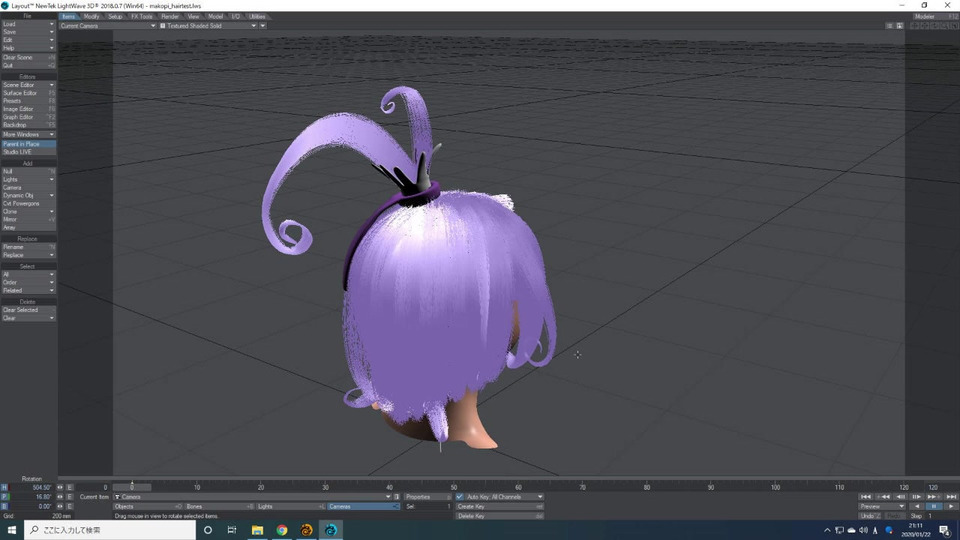Expand the Load menu
This screenshot has height=540, width=960.
pyautogui.click(x=28, y=24)
